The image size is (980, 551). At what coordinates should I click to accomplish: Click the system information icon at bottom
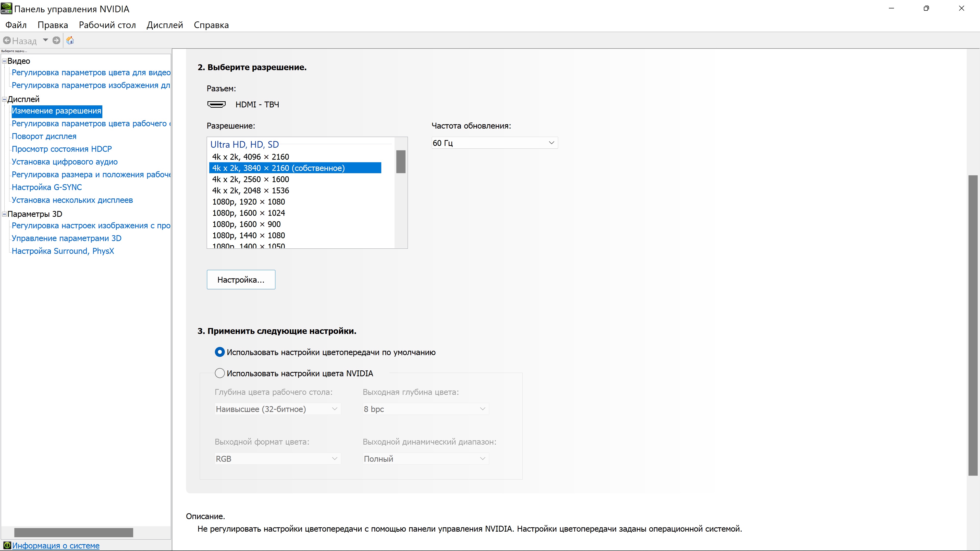[x=7, y=545]
